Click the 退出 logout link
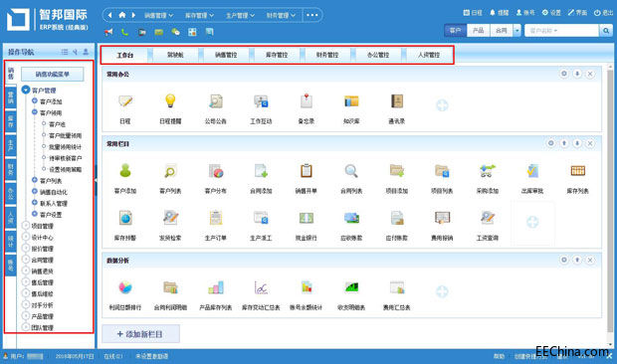Screen dimensions: 617x364 coord(603,13)
